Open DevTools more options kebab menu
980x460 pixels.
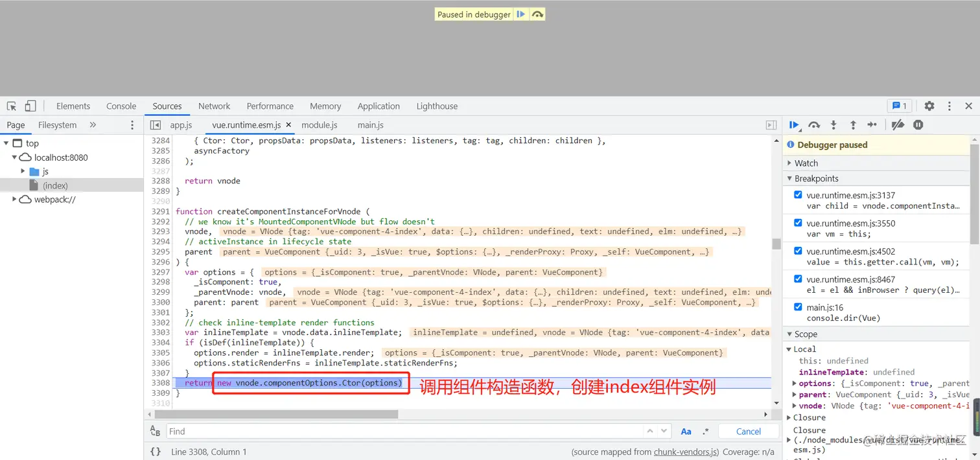coord(950,106)
